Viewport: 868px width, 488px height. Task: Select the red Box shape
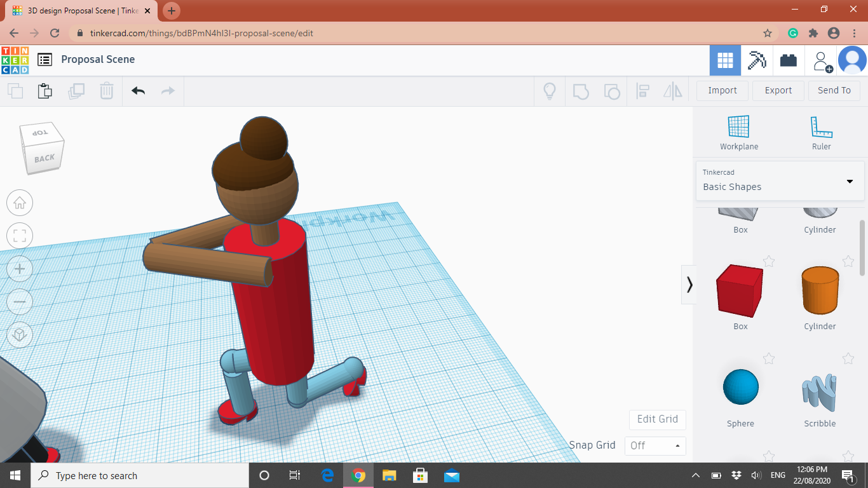tap(740, 292)
